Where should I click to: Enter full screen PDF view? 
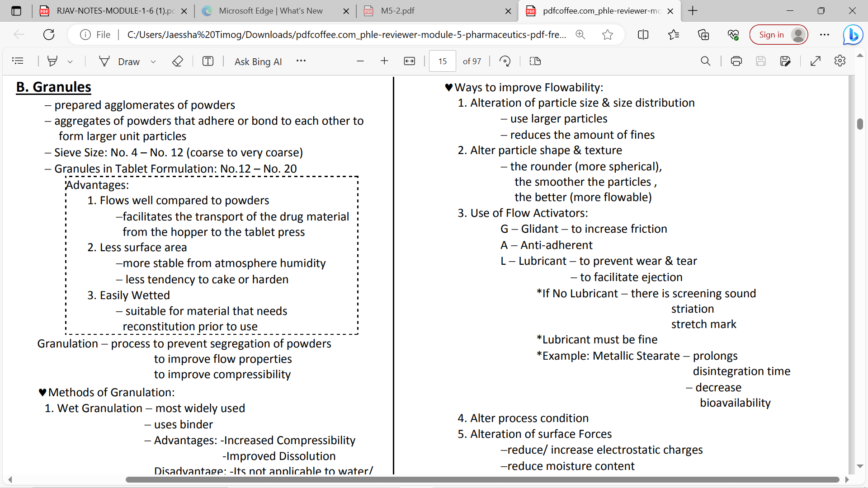(816, 61)
